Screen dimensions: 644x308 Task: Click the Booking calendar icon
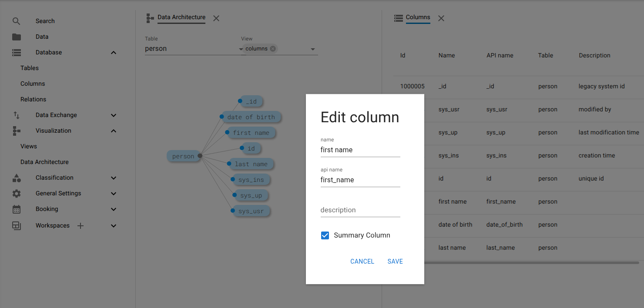(x=16, y=209)
